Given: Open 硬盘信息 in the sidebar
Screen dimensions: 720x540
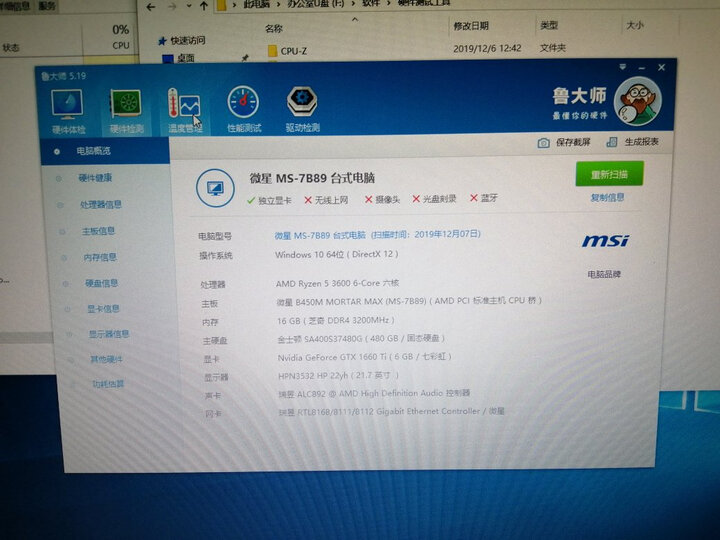Looking at the screenshot, I should pyautogui.click(x=101, y=283).
